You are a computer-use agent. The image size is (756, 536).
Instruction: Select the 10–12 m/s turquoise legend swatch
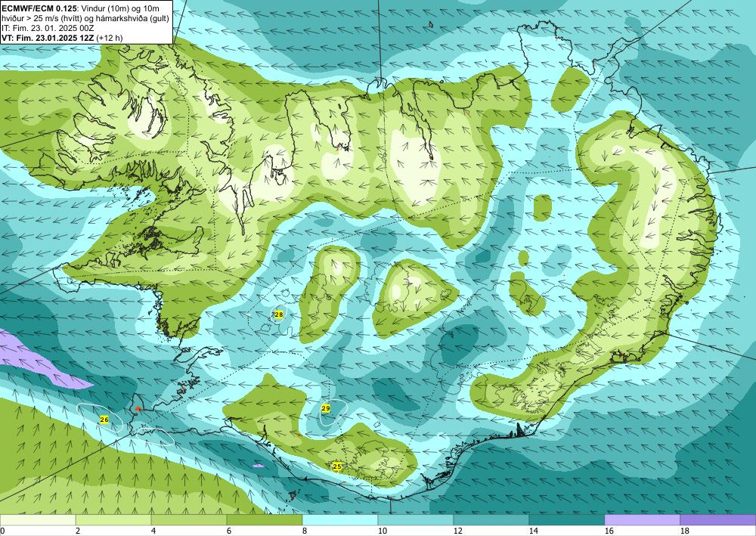416,520
